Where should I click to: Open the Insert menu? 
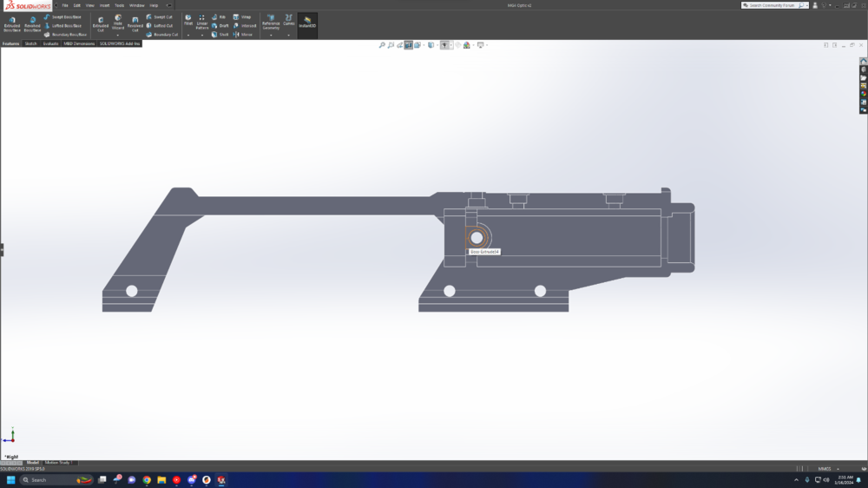pos(104,5)
